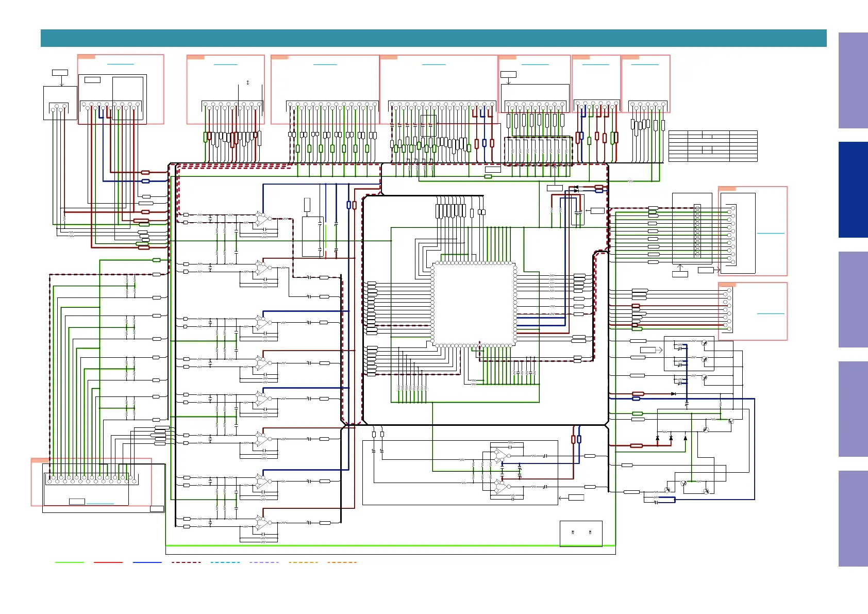Click the purple dashed line legend sample
The height and width of the screenshot is (614, 868).
click(x=264, y=562)
